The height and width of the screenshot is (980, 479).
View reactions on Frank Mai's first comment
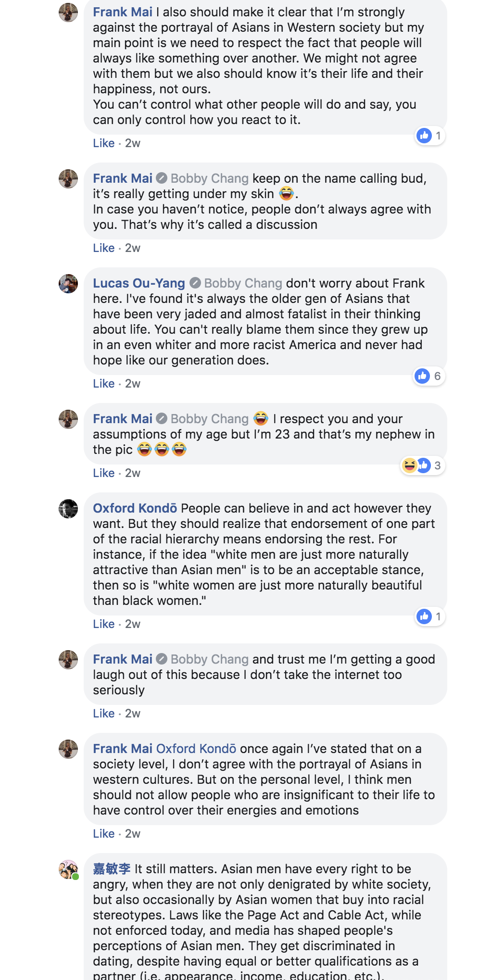click(x=430, y=136)
